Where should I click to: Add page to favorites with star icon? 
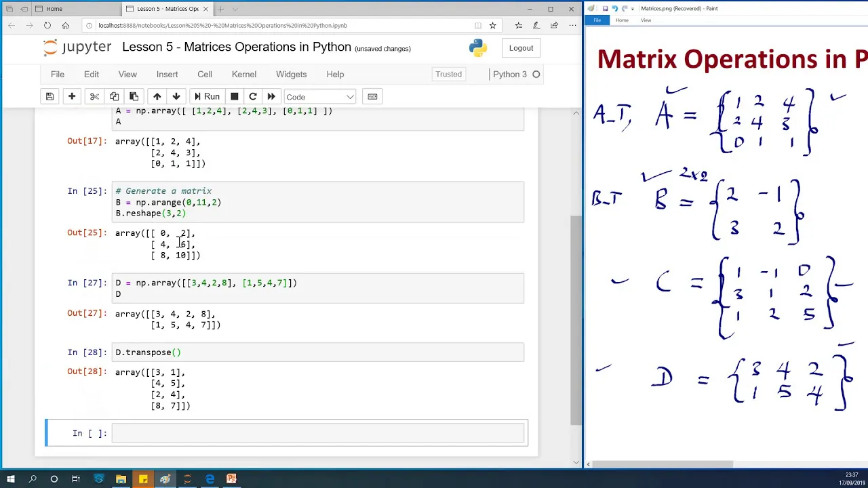(x=493, y=25)
